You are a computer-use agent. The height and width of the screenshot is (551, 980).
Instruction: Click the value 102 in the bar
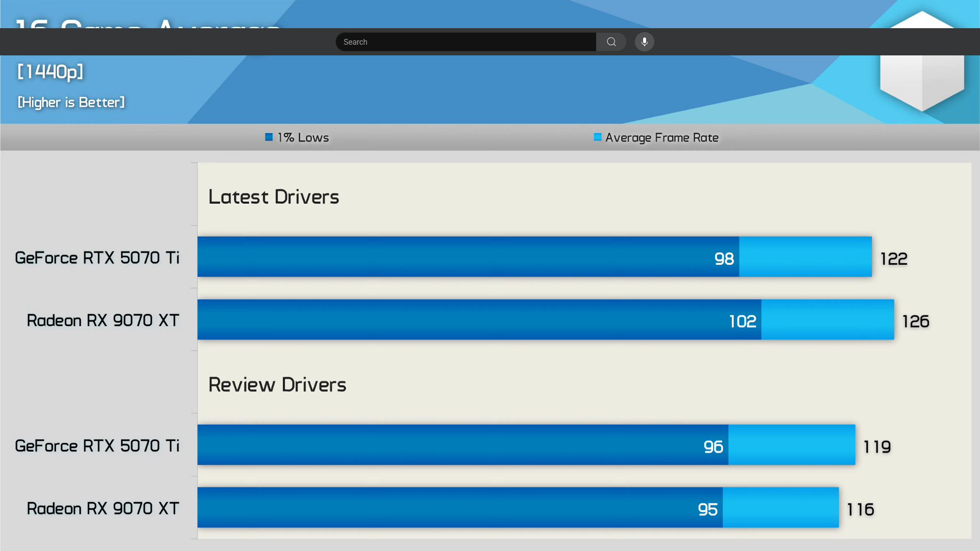[x=742, y=321]
